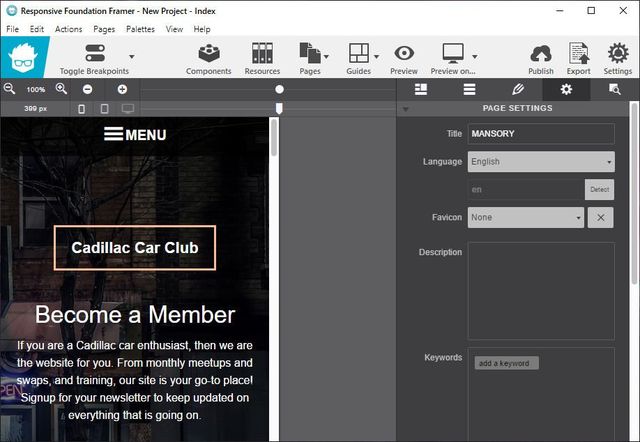Click the Preview eye icon
This screenshot has width=640, height=442.
click(x=404, y=58)
